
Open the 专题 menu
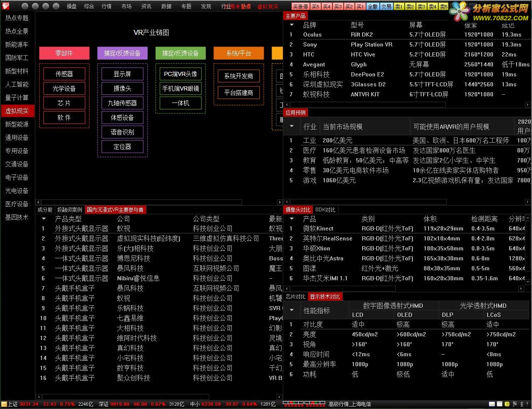point(186,6)
